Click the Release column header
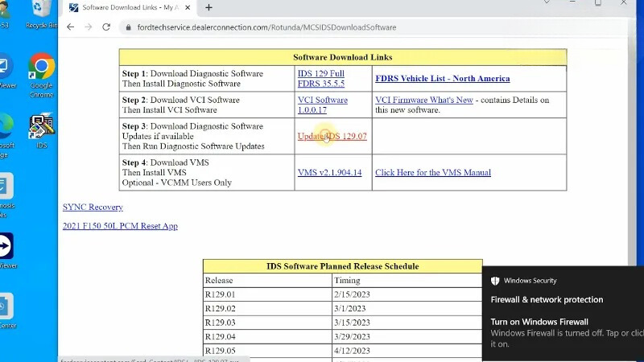The height and width of the screenshot is (362, 644). point(267,280)
